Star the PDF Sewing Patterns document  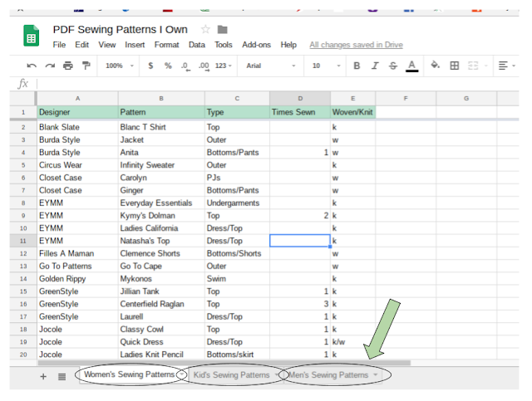tap(205, 30)
